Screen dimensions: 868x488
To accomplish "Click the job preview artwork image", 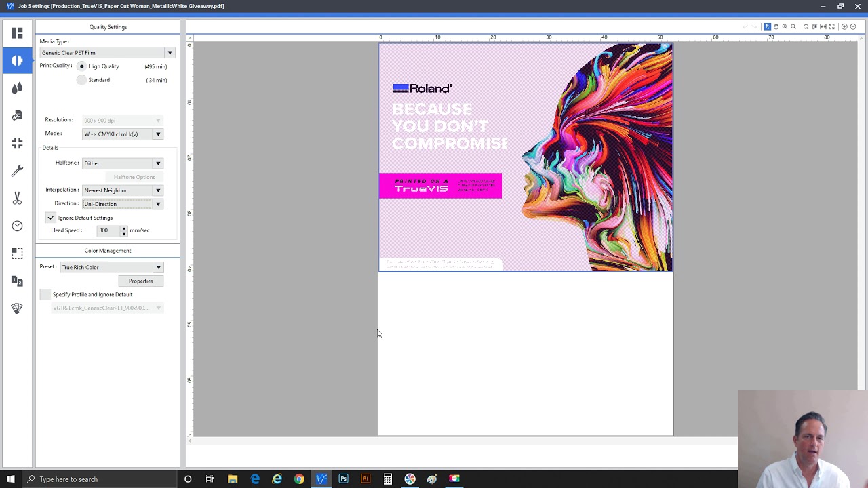I will (526, 157).
